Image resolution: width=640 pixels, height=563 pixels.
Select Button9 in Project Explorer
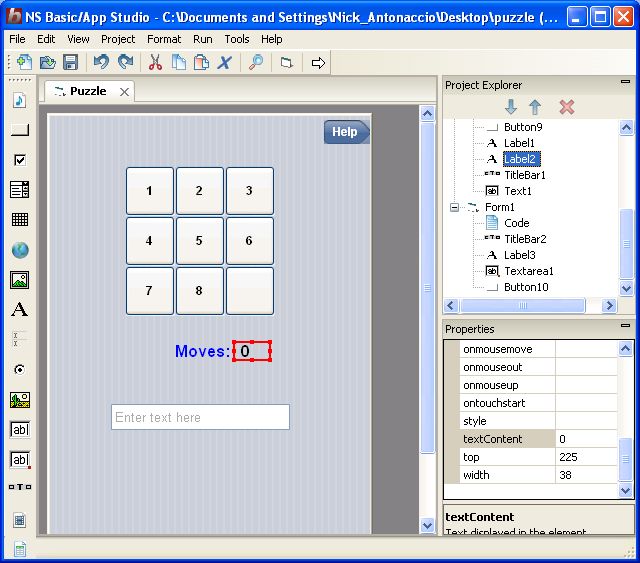[523, 127]
